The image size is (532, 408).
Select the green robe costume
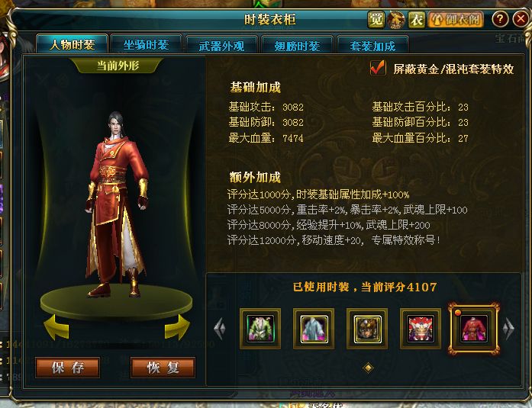(260, 329)
